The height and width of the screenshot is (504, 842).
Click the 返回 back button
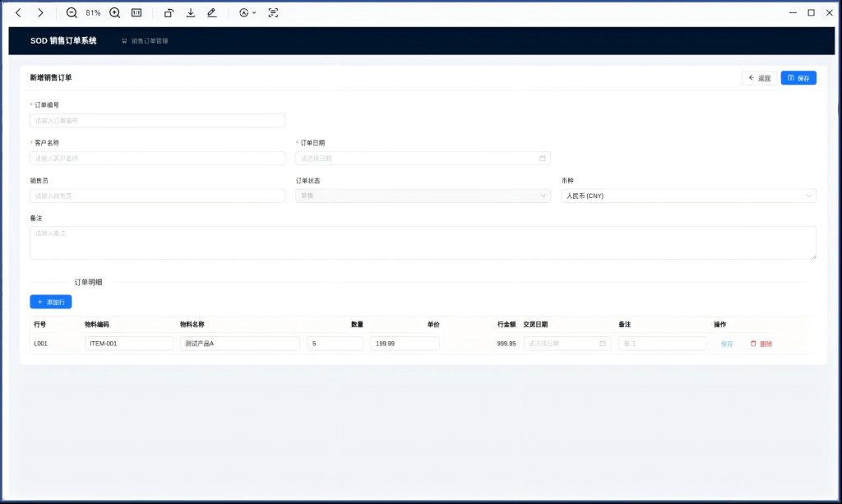tap(759, 78)
